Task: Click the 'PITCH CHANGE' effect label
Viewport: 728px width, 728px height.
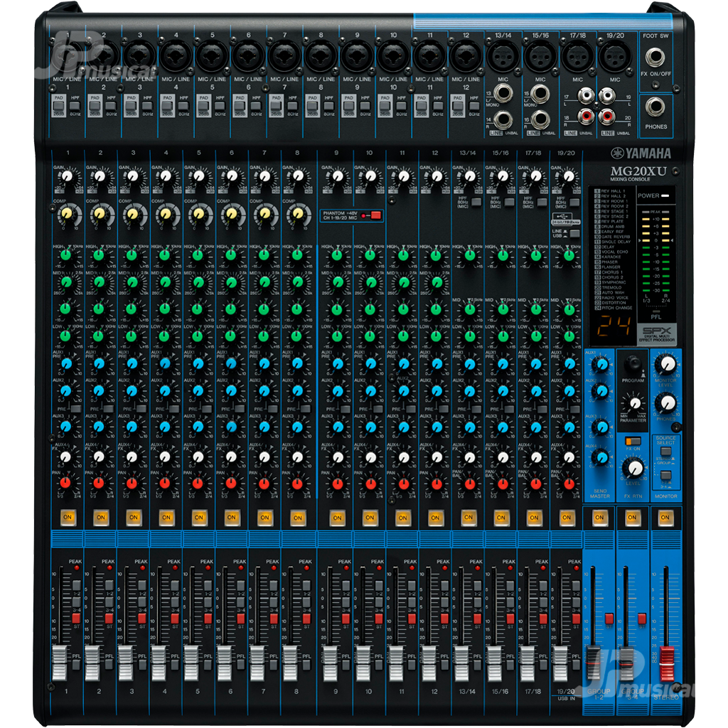Action: tap(616, 308)
